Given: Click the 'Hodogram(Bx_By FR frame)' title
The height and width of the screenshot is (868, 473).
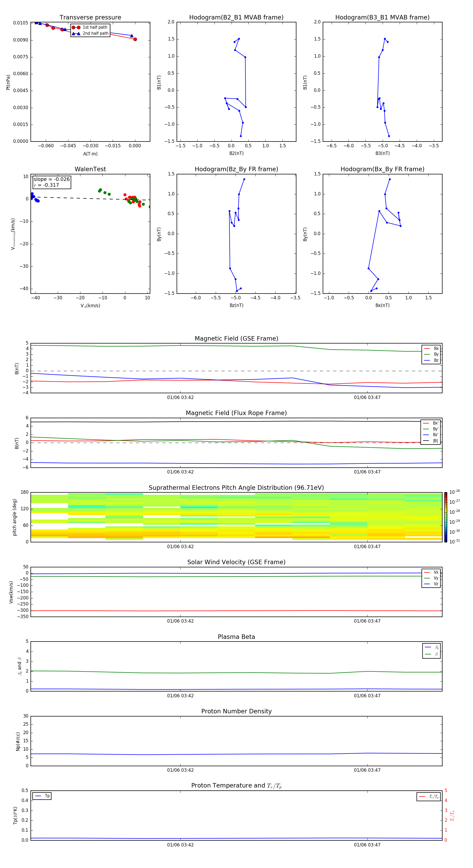Looking at the screenshot, I should click(x=382, y=169).
